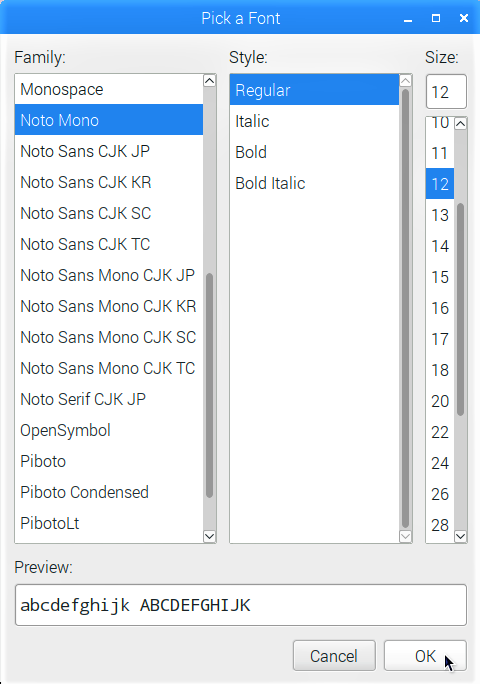Click the Family list scrollbar thumb
This screenshot has width=480, height=684.
(209, 385)
